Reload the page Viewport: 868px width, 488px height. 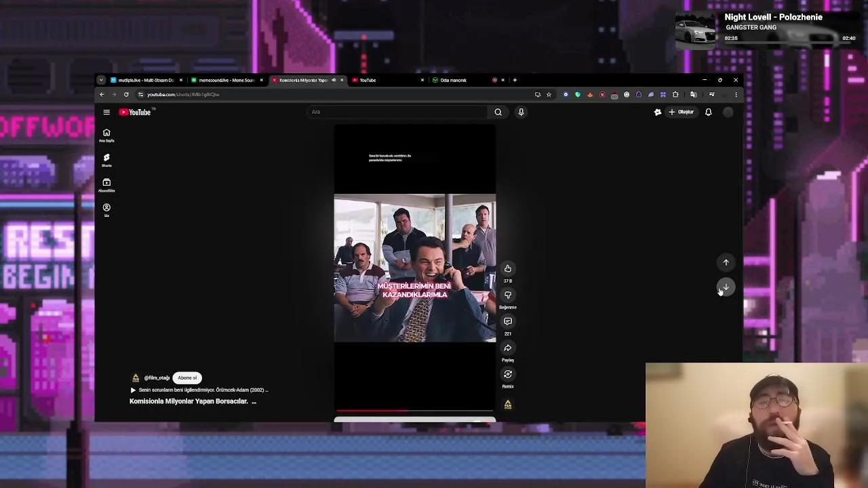126,94
